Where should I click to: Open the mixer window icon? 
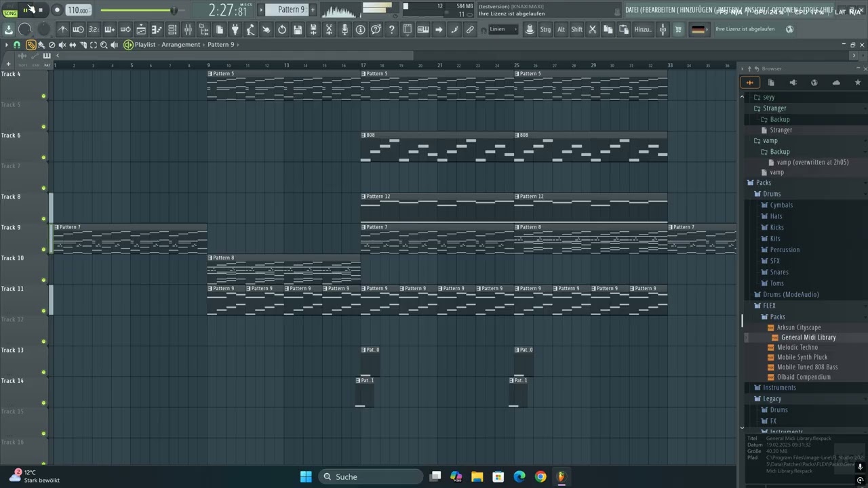(188, 29)
